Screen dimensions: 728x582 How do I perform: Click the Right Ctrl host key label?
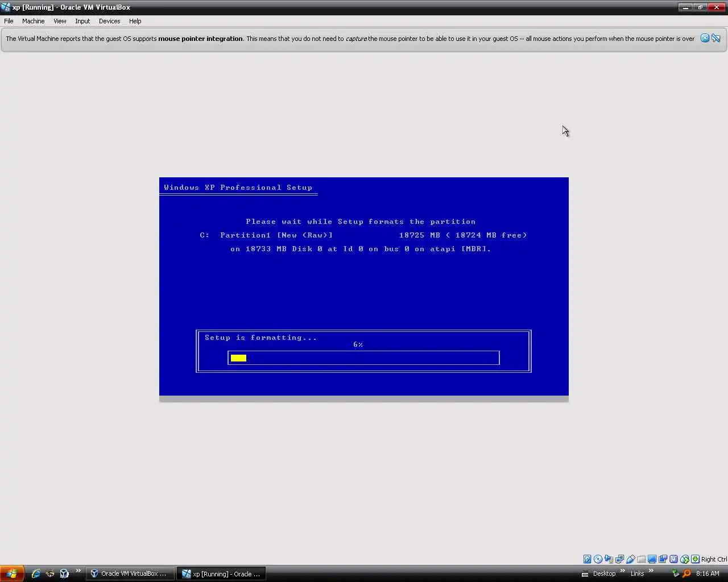(714, 559)
